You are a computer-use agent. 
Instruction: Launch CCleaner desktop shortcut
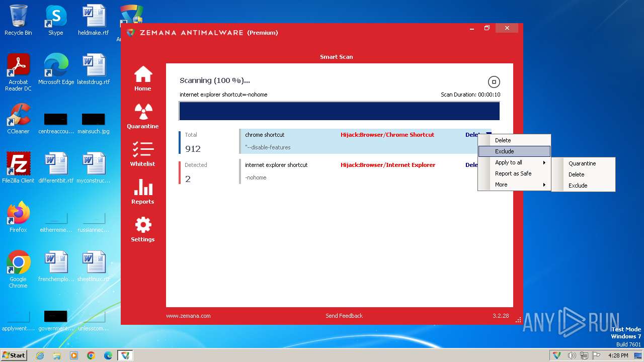coord(18,119)
